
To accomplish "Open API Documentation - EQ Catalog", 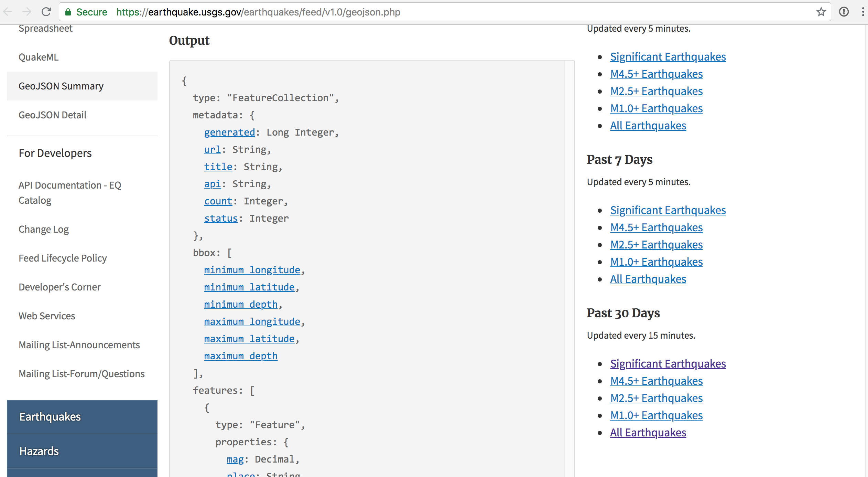I will [69, 192].
